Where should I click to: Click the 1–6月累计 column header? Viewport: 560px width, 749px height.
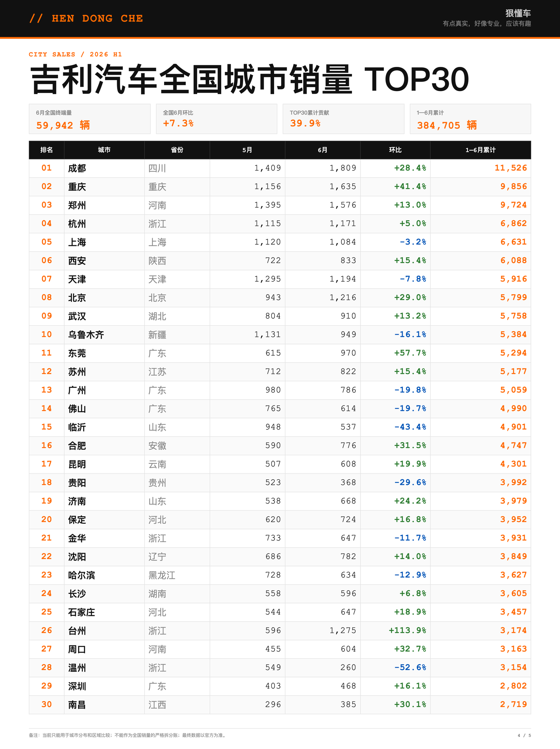[x=481, y=150]
